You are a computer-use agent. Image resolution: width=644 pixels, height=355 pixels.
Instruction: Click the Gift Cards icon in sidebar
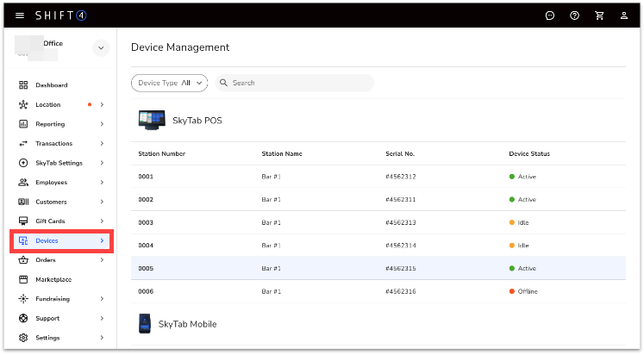point(23,221)
